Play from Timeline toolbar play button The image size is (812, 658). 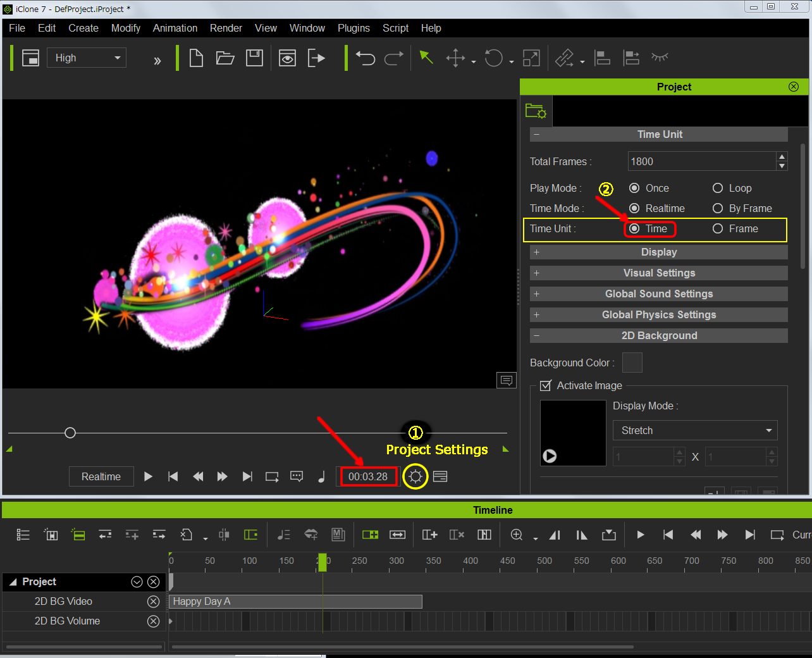[x=641, y=535]
